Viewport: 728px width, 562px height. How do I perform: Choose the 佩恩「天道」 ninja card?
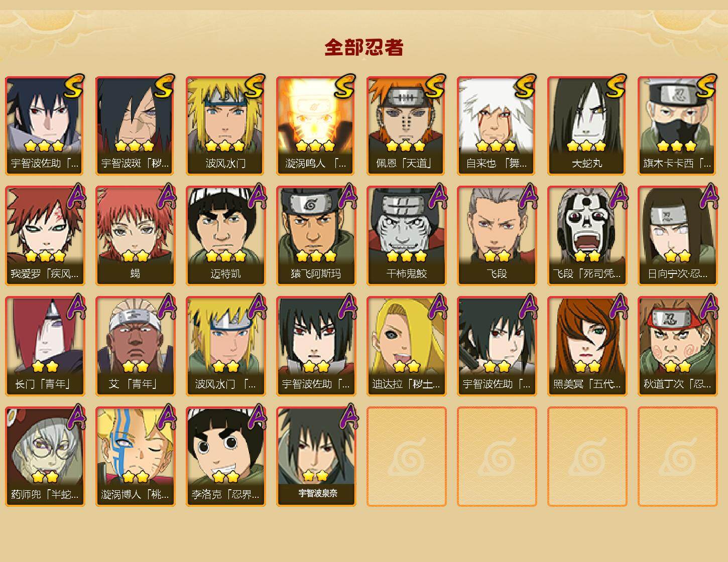coord(406,125)
